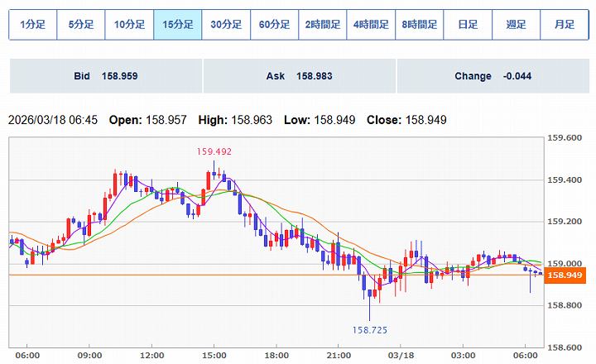Open the 8時間足 timeframe tab
596x364 pixels.
pyautogui.click(x=419, y=25)
